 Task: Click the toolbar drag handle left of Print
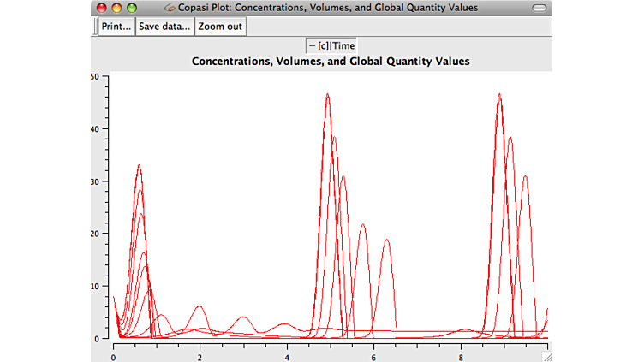click(x=94, y=27)
